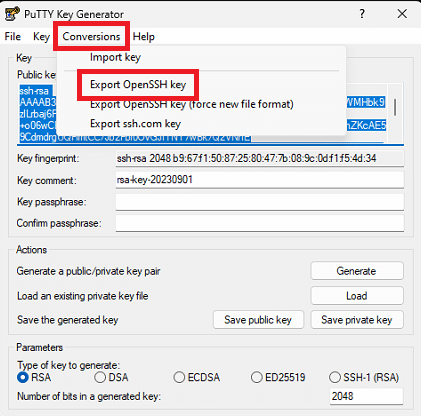
Task: Open the File menu
Action: (x=13, y=36)
